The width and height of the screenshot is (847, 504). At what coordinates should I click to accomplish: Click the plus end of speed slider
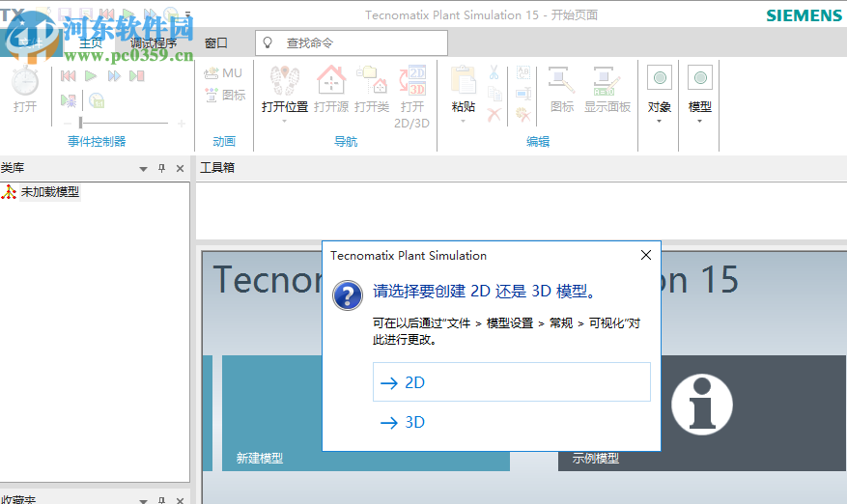point(182,124)
